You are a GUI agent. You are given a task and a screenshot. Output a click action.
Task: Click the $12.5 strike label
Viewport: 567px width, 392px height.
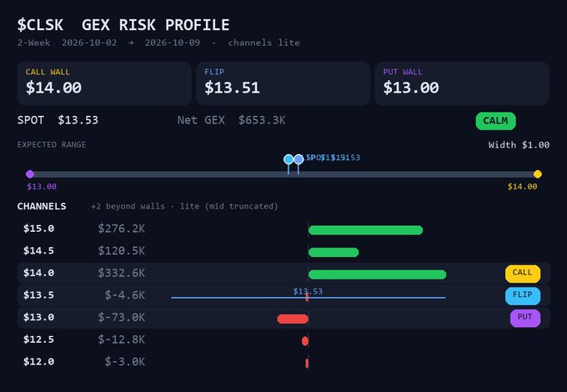tap(38, 339)
